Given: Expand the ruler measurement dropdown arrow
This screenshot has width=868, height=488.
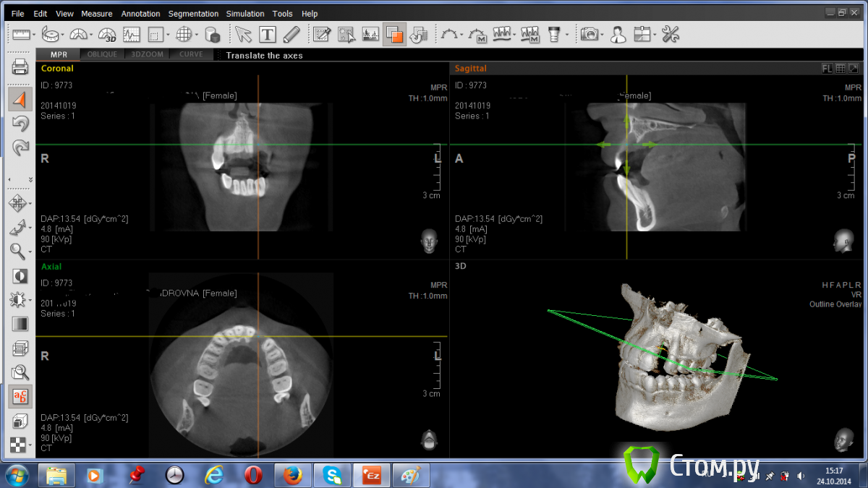Looking at the screenshot, I should coord(35,35).
